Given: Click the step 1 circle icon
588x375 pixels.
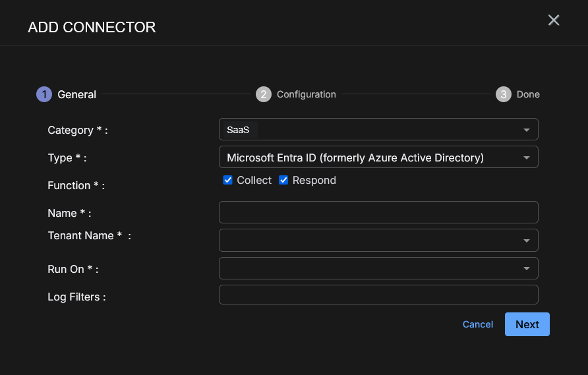Looking at the screenshot, I should (44, 94).
